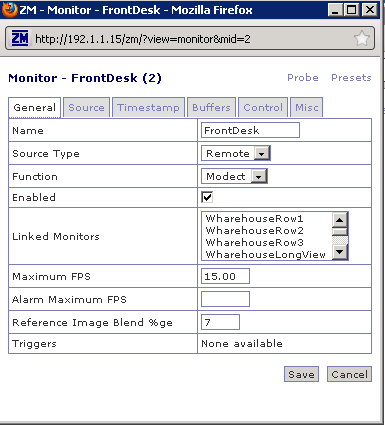Click the scroll up arrow in Linked Monitors list
This screenshot has width=385, height=425.
tap(340, 220)
